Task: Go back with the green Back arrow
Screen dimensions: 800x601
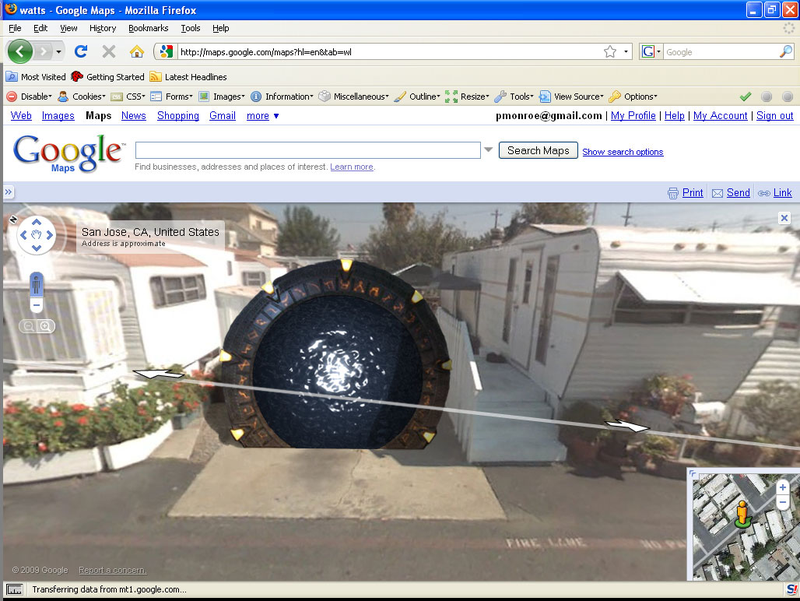Action: (x=20, y=52)
